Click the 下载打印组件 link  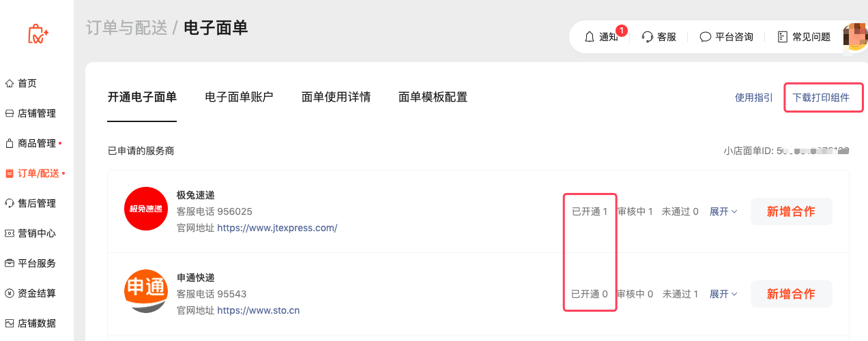(821, 98)
